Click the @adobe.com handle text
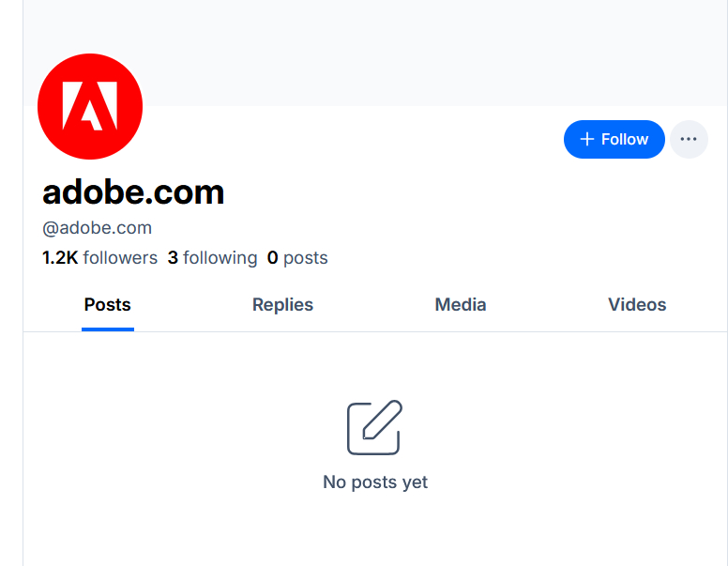 [x=98, y=228]
